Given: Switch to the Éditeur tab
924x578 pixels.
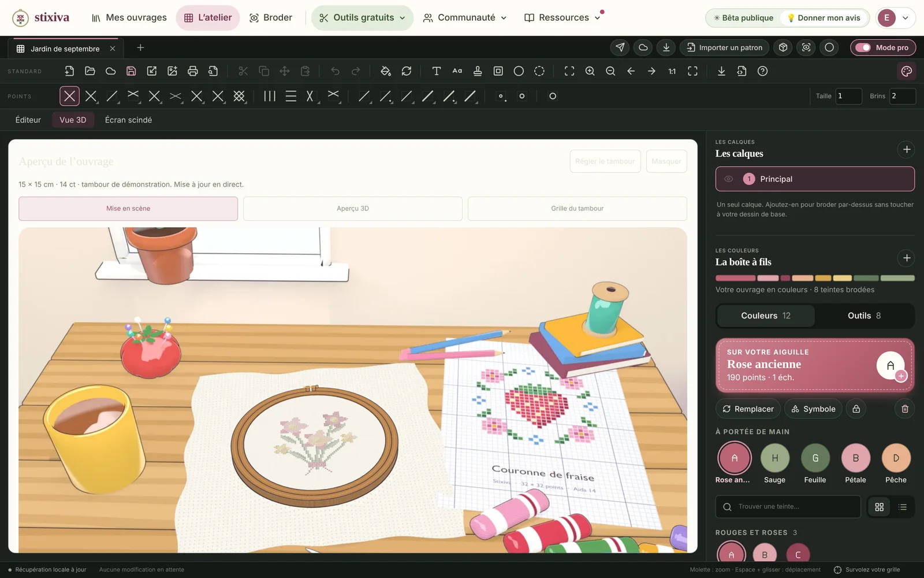Looking at the screenshot, I should pyautogui.click(x=28, y=120).
